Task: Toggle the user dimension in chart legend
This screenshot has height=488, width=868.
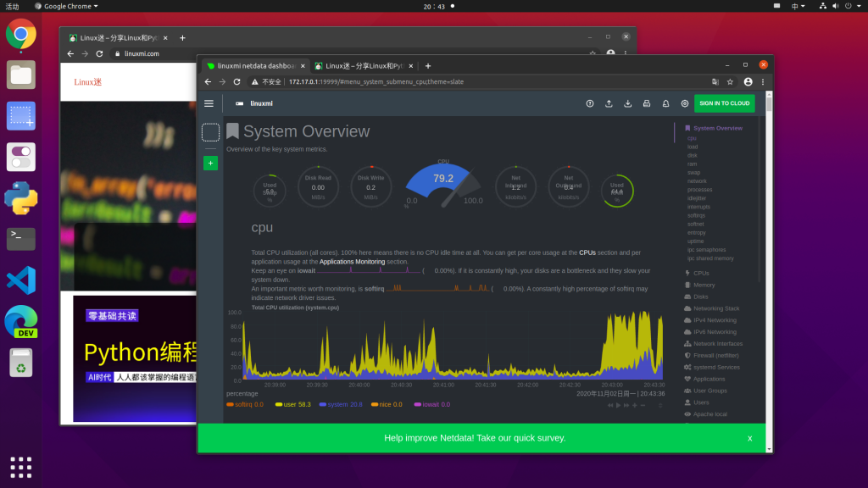Action: (292, 405)
